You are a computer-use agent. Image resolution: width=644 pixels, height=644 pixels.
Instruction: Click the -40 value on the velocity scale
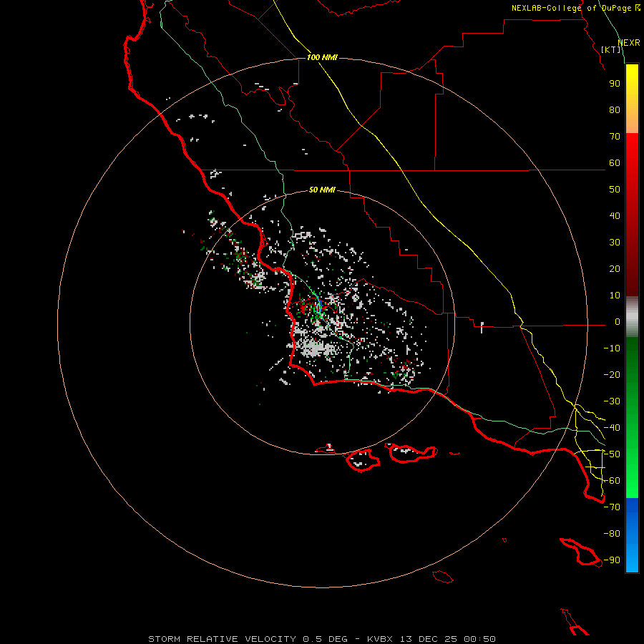click(612, 428)
